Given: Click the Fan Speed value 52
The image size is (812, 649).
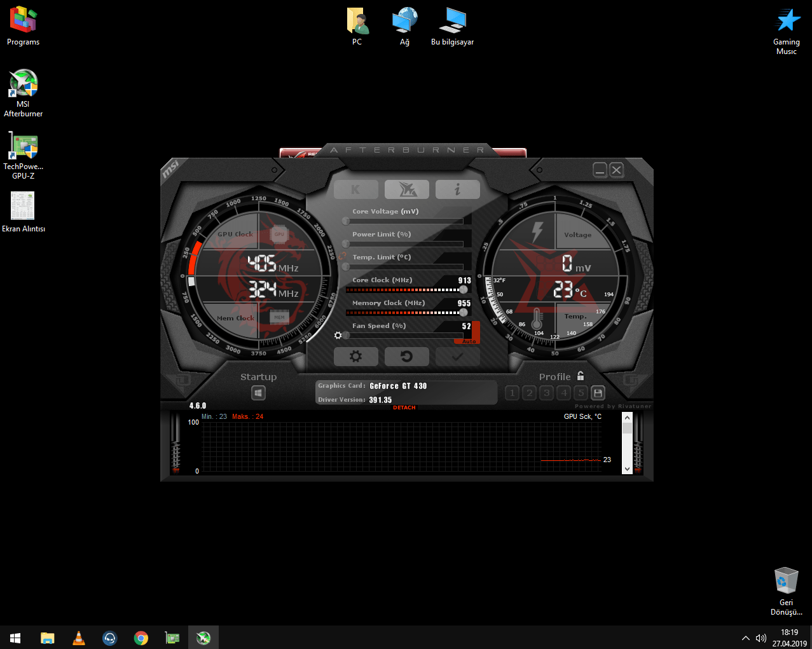Looking at the screenshot, I should pos(467,326).
